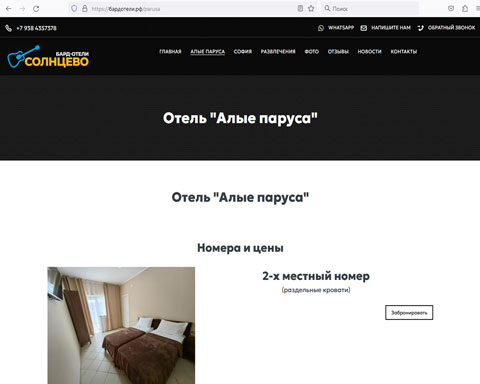480x384 pixels.
Task: Click the envelope mail icon
Action: (x=364, y=28)
